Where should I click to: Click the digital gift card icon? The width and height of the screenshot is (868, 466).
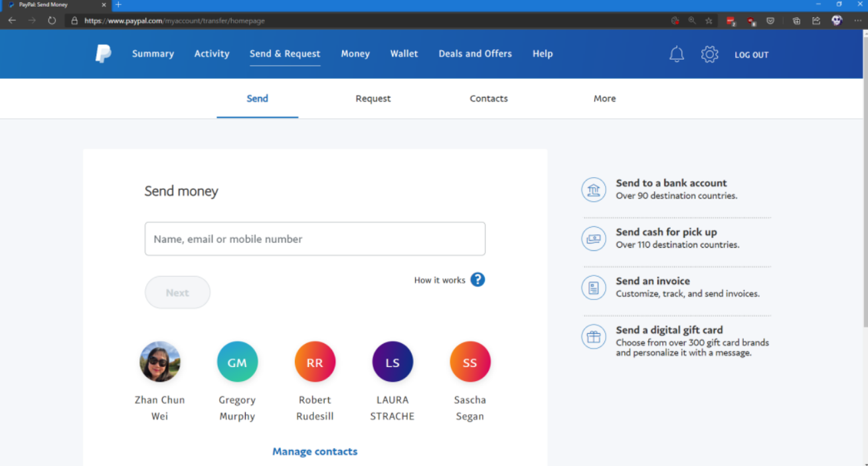(x=594, y=337)
